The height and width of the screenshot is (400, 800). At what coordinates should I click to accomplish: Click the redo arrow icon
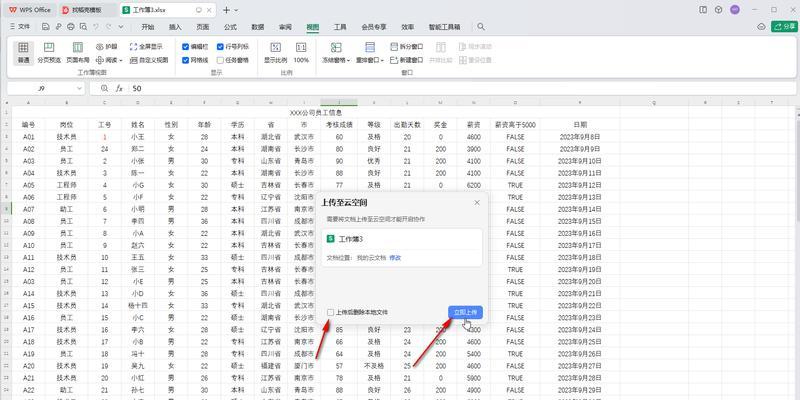pyautogui.click(x=109, y=27)
